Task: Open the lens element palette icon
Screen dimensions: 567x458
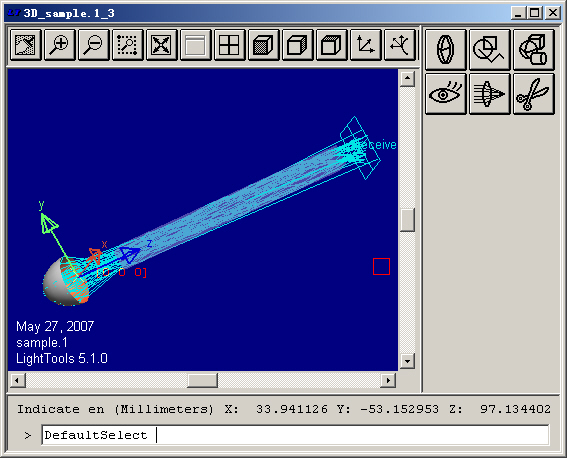Action: (446, 50)
